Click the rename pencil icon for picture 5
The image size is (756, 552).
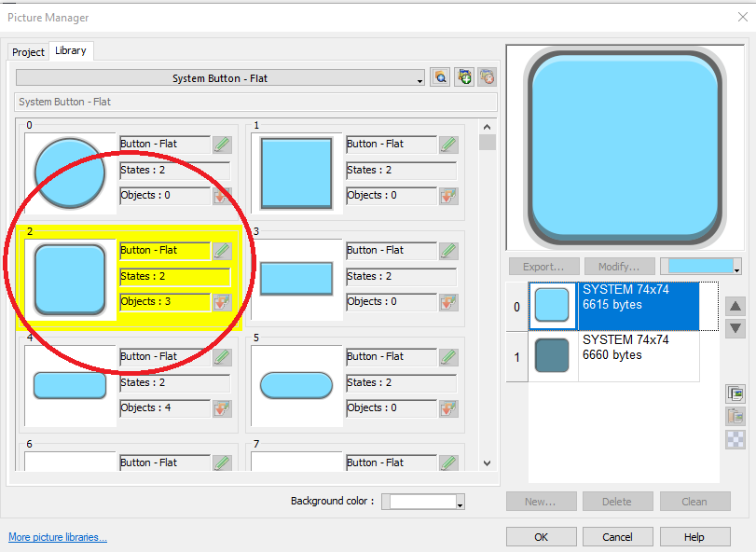pos(448,357)
